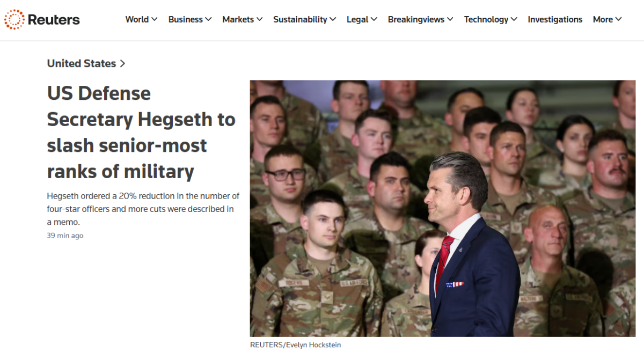This screenshot has height=352, width=644.
Task: Open the Hegseth article photo
Action: (x=443, y=208)
